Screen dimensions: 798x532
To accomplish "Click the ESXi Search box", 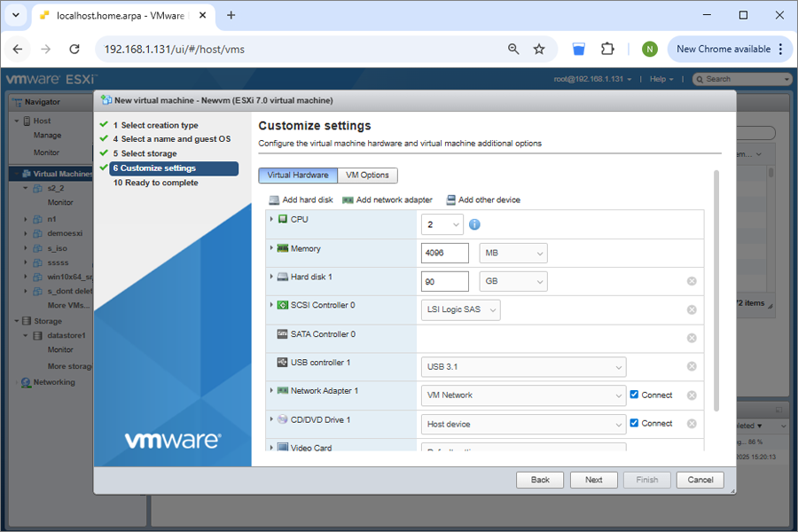I will tap(741, 79).
